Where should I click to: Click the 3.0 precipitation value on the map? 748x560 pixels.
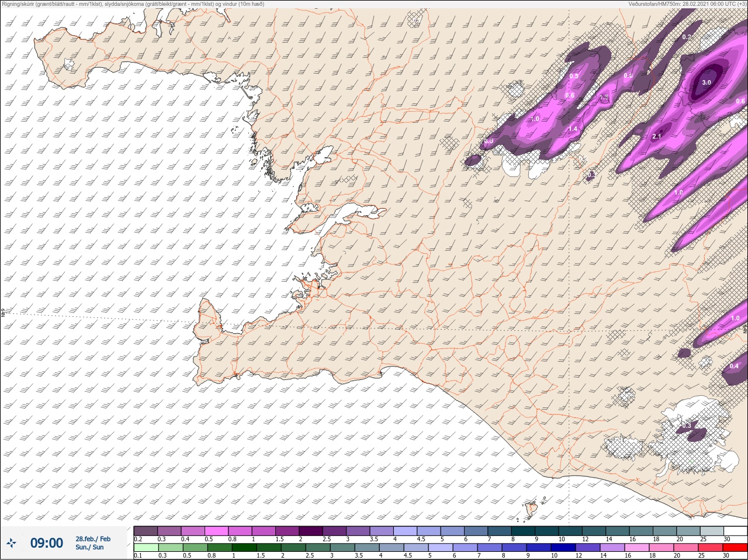[706, 82]
